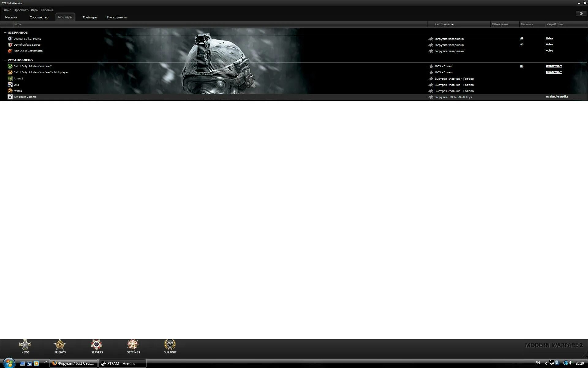Toggle favorite star for Call of Duty: Modern Warfare 2

tap(431, 66)
